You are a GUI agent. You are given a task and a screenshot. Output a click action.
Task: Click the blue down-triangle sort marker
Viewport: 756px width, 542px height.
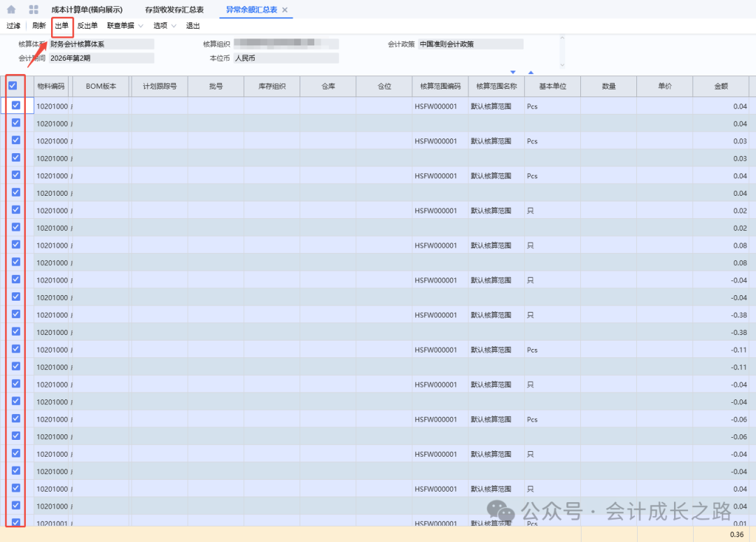[513, 72]
